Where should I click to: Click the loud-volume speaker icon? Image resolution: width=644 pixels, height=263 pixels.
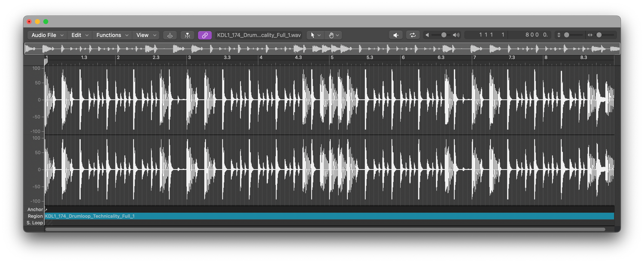point(456,35)
